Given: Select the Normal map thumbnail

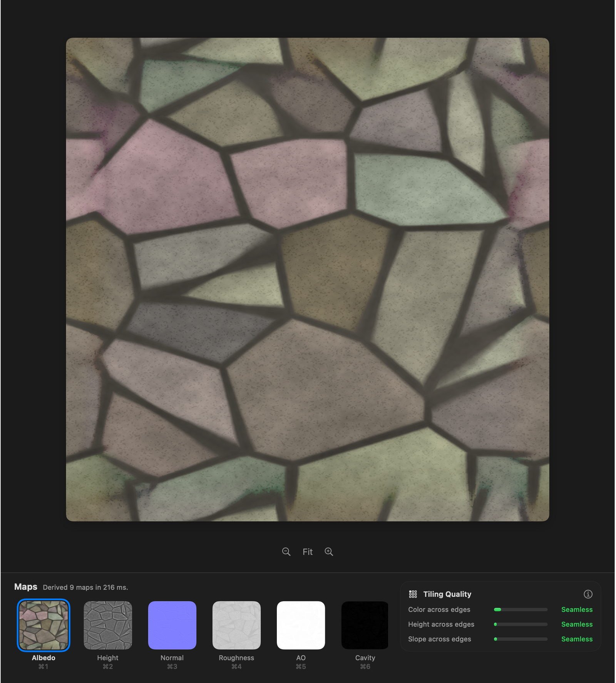Looking at the screenshot, I should [172, 625].
